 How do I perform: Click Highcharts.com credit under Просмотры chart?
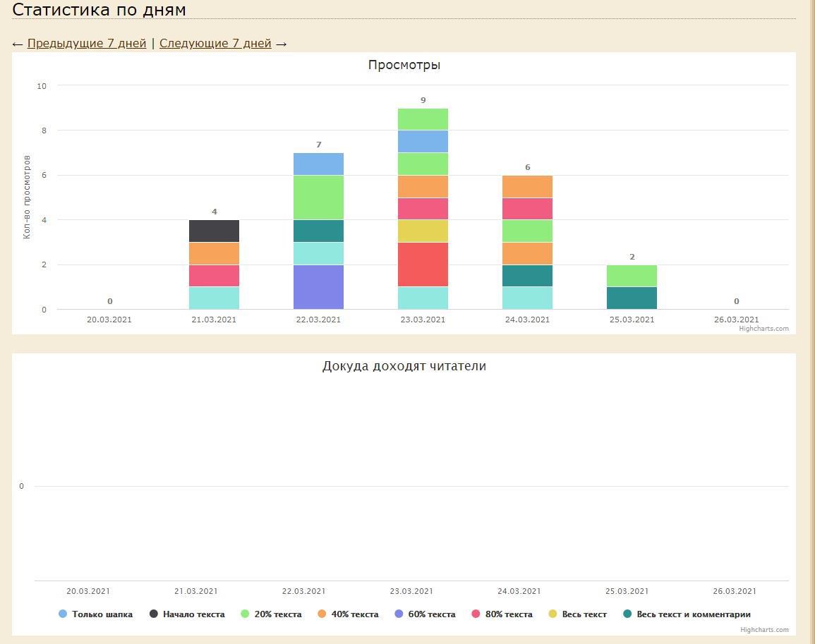(763, 329)
